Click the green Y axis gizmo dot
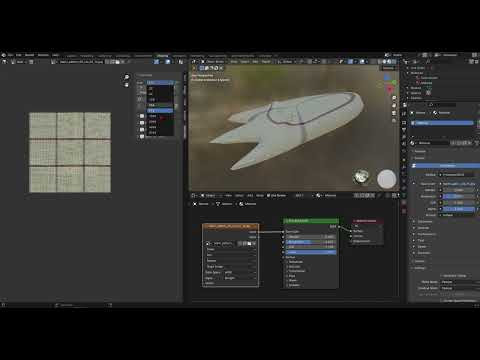This screenshot has width=480, height=360. [394, 82]
